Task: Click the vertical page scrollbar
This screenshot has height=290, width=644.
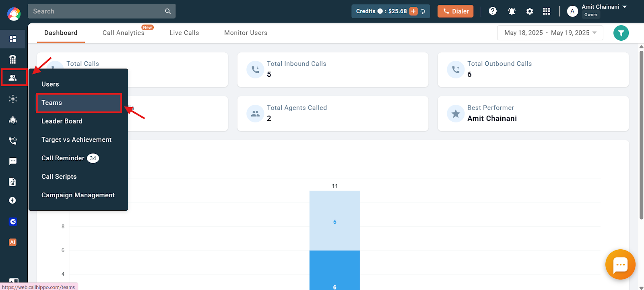Action: point(641,135)
